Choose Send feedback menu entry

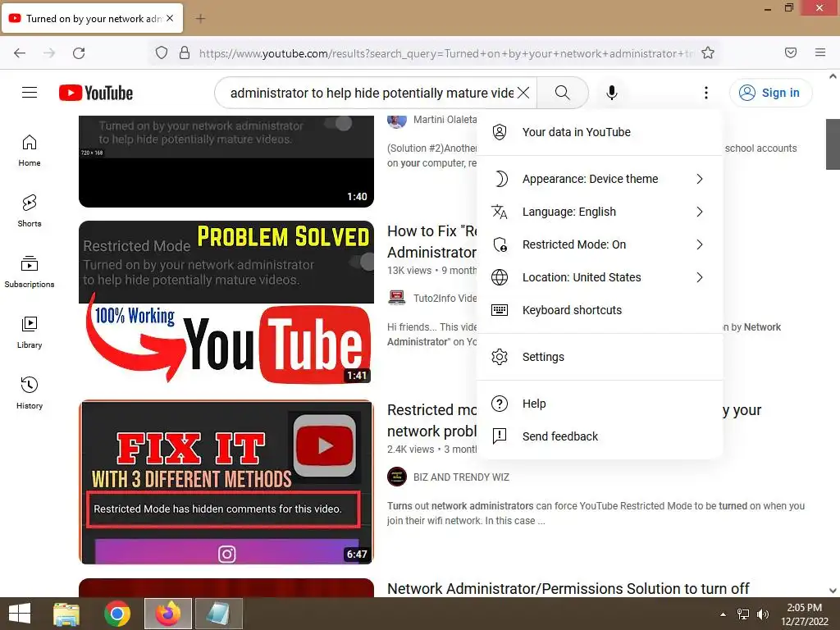tap(600, 436)
